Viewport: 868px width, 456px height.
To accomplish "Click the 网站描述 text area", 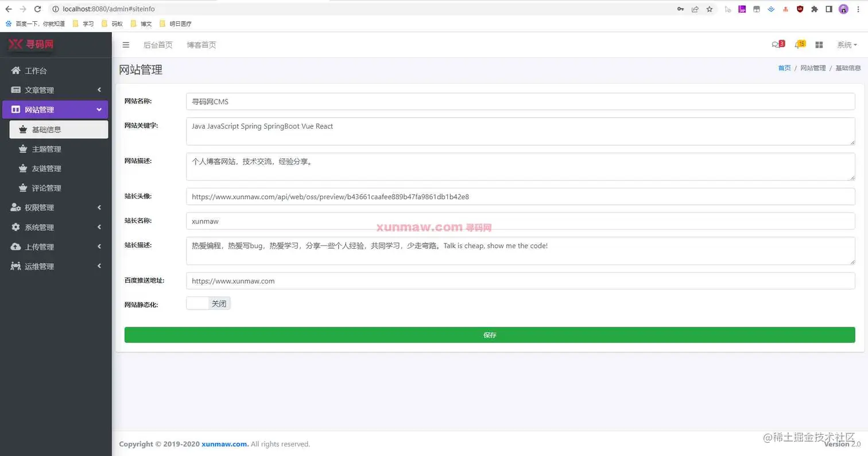I will pos(521,167).
